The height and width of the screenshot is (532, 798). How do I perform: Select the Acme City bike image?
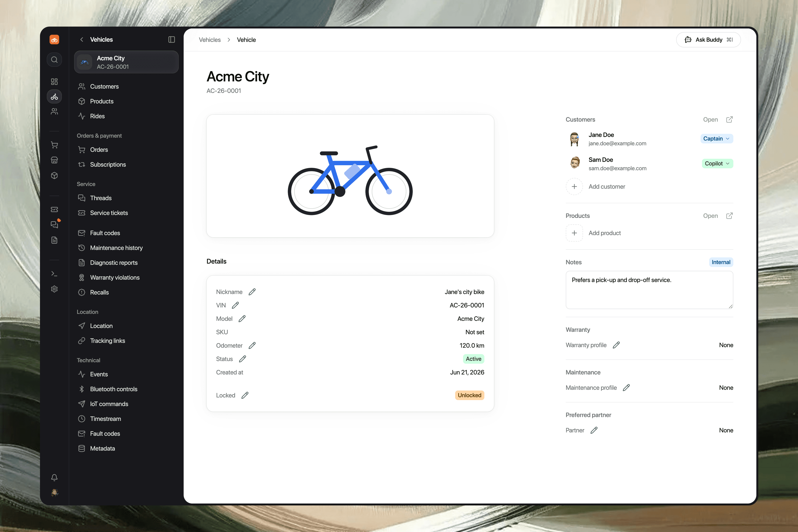[350, 176]
